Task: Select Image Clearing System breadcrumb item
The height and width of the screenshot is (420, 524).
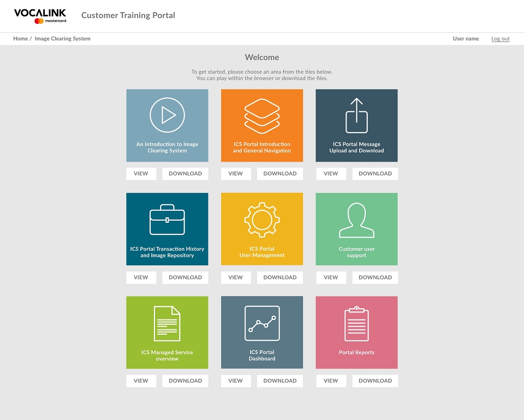Action: coord(62,38)
